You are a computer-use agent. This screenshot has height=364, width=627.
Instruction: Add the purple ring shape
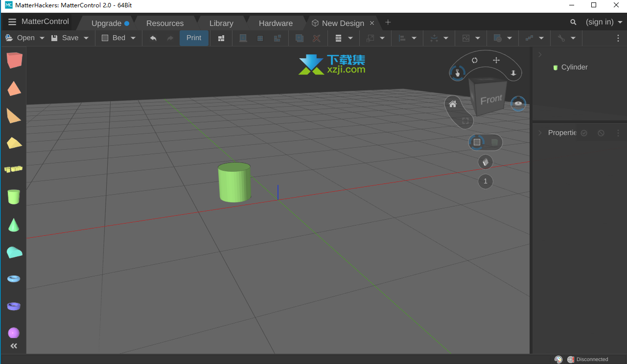14,306
